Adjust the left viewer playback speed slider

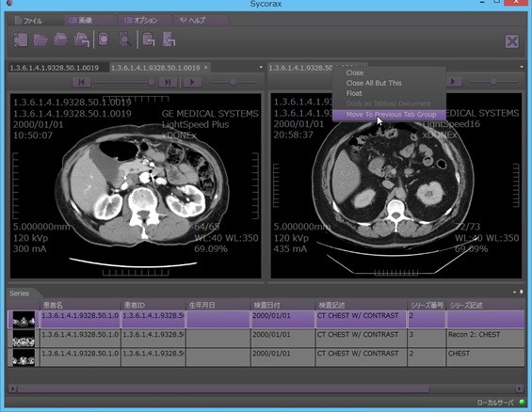tap(233, 83)
